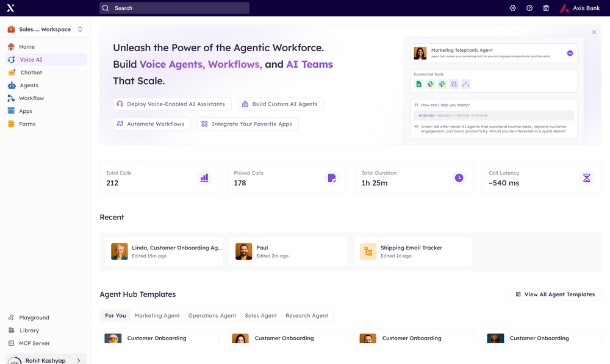
Task: Click headset icon on Marketing Telephonic Agent card
Action: pyautogui.click(x=570, y=53)
